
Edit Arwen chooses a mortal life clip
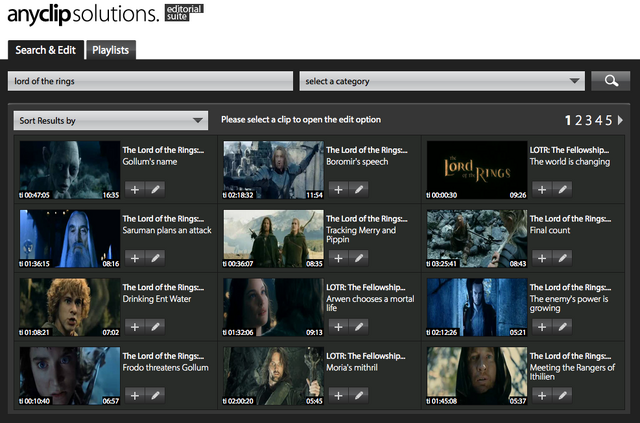click(x=359, y=327)
